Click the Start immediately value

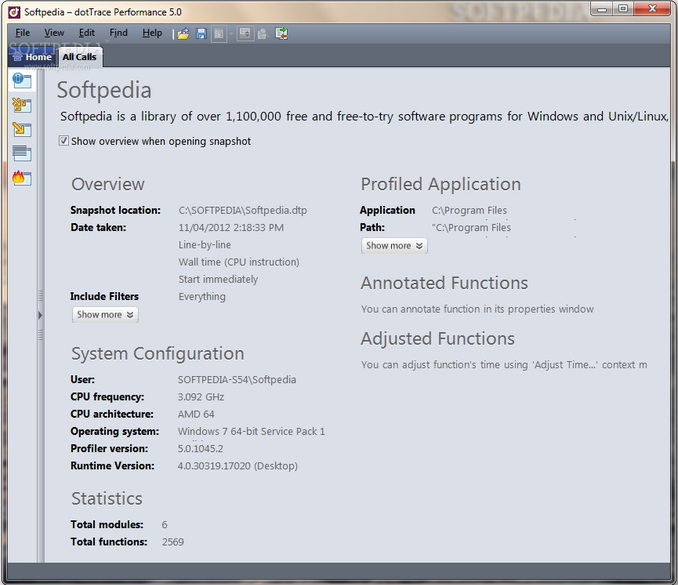(x=218, y=279)
